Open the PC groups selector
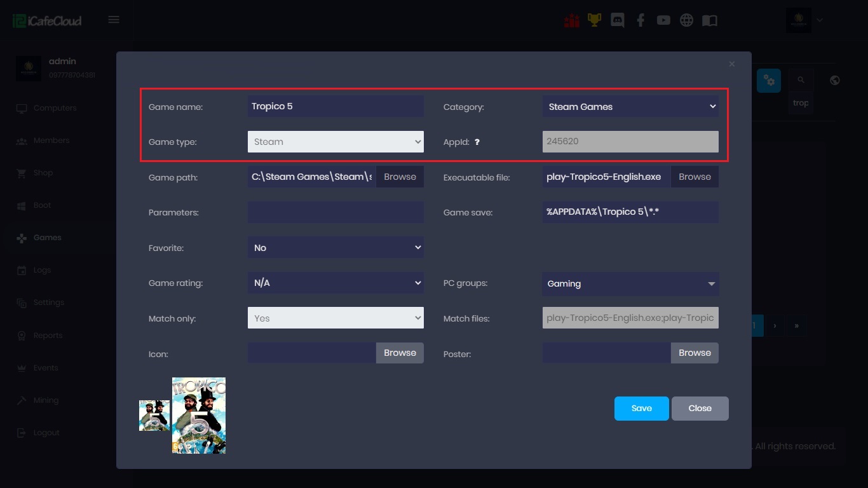 click(630, 284)
